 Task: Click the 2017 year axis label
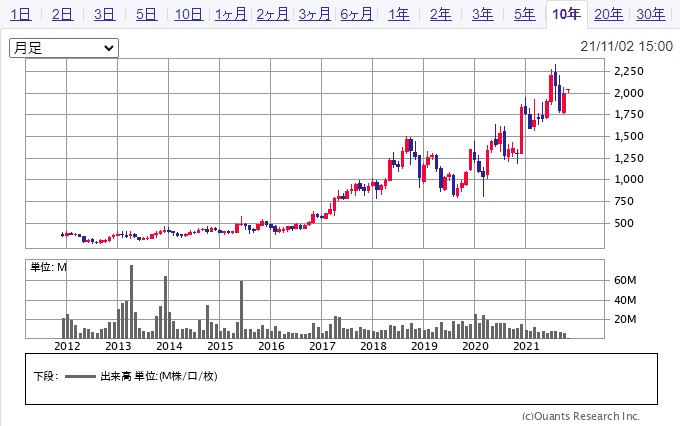point(322,346)
